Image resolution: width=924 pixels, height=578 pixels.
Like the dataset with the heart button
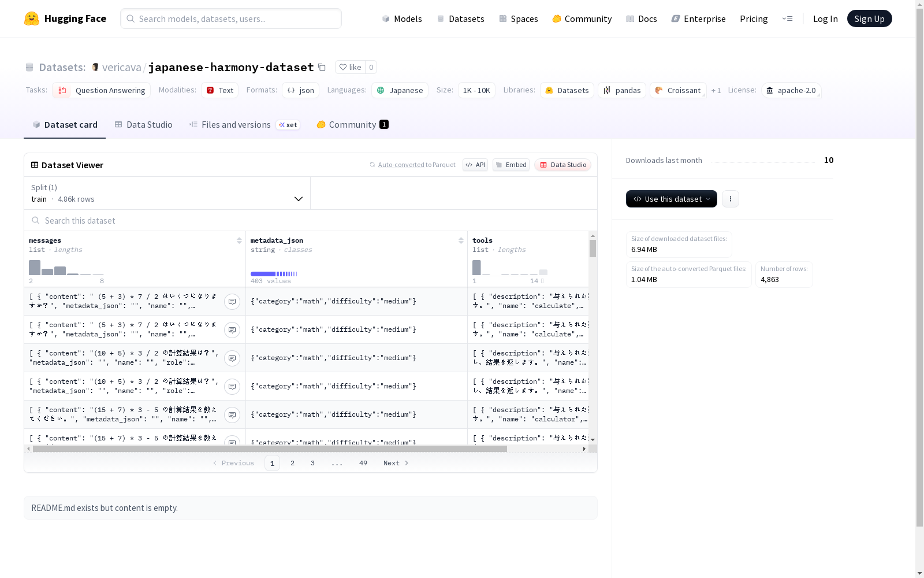coord(350,67)
